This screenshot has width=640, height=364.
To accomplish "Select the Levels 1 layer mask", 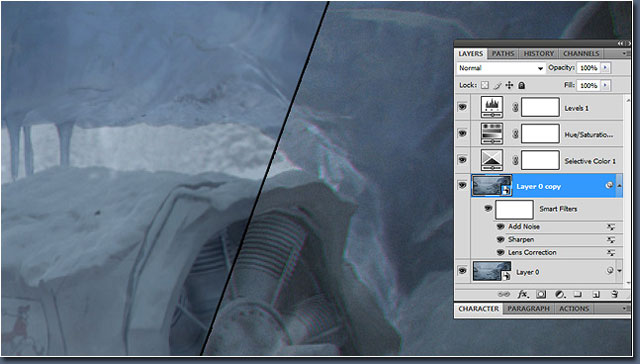I will 540,107.
